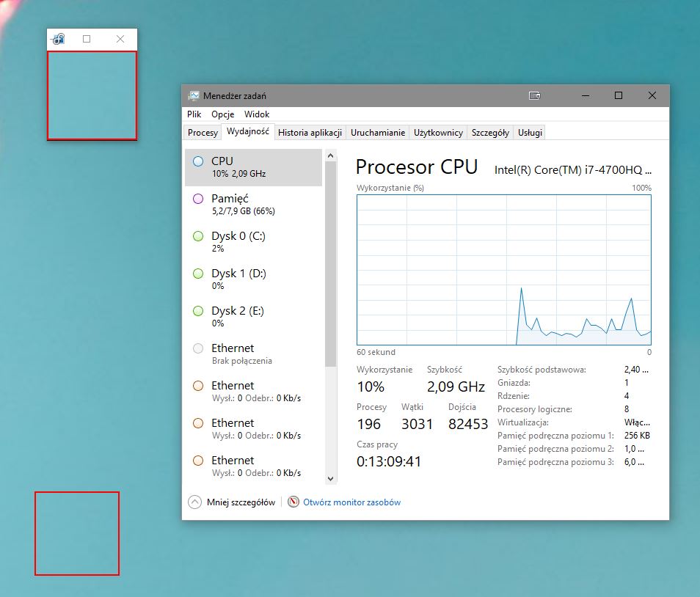Open the Widok menu
The width and height of the screenshot is (700, 597).
[x=257, y=114]
